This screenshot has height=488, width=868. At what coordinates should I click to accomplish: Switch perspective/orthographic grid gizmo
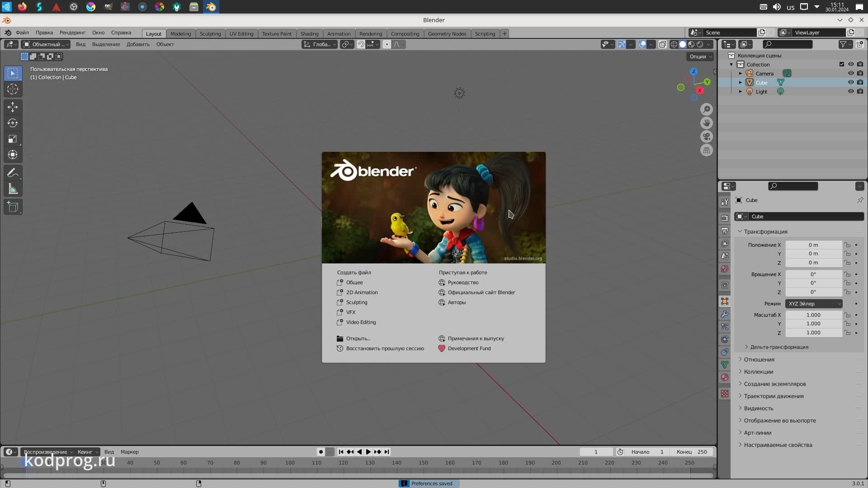tap(707, 150)
